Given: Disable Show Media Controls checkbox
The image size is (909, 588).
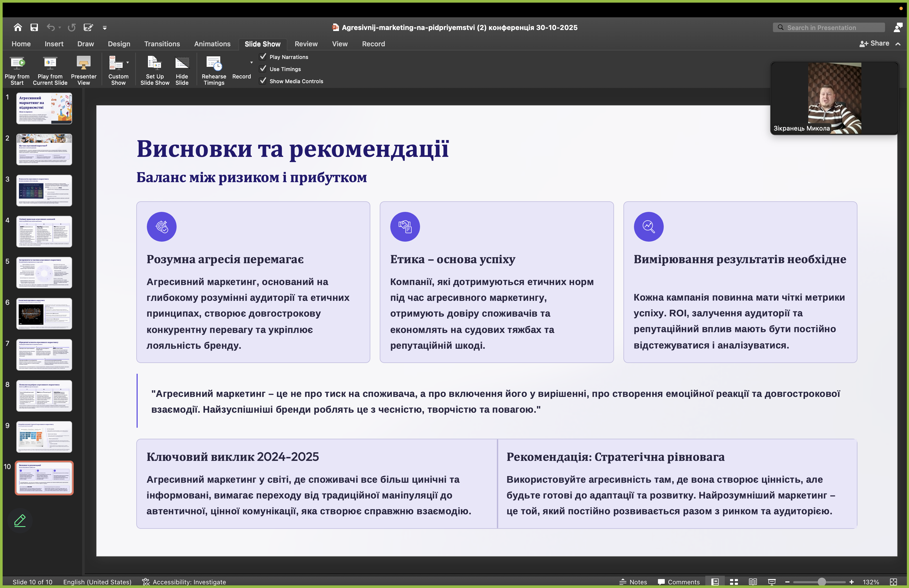Looking at the screenshot, I should [x=263, y=81].
